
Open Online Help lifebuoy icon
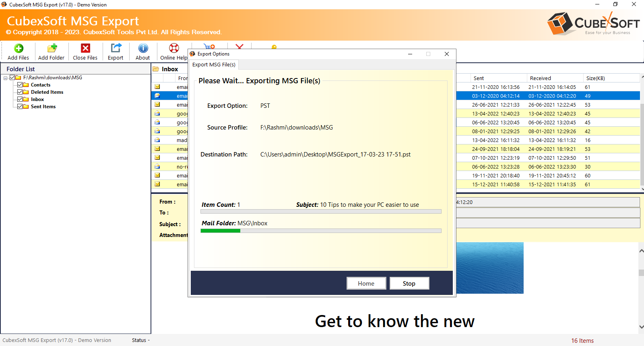coord(174,48)
